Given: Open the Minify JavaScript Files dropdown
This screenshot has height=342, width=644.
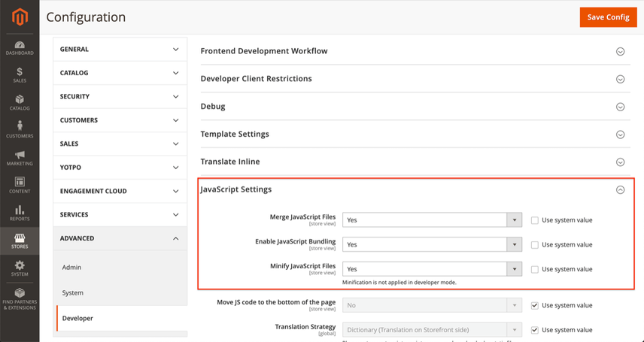Looking at the screenshot, I should tap(432, 269).
